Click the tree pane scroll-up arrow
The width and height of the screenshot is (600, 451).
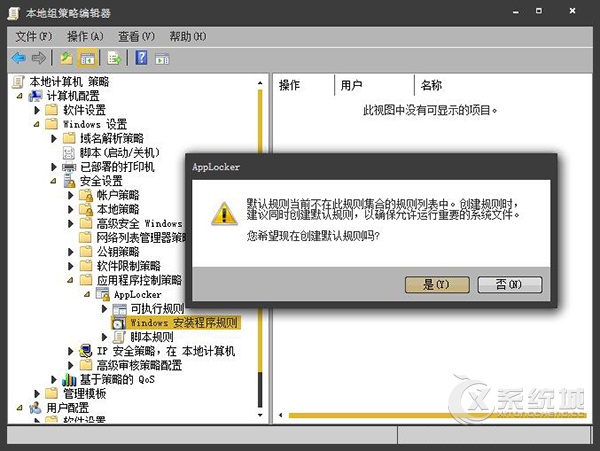[261, 82]
